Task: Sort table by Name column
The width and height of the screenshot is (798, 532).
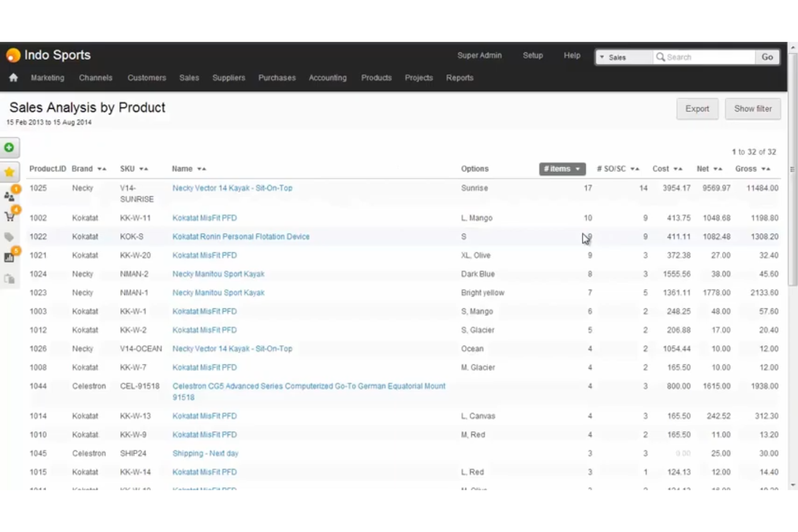Action: (x=189, y=169)
